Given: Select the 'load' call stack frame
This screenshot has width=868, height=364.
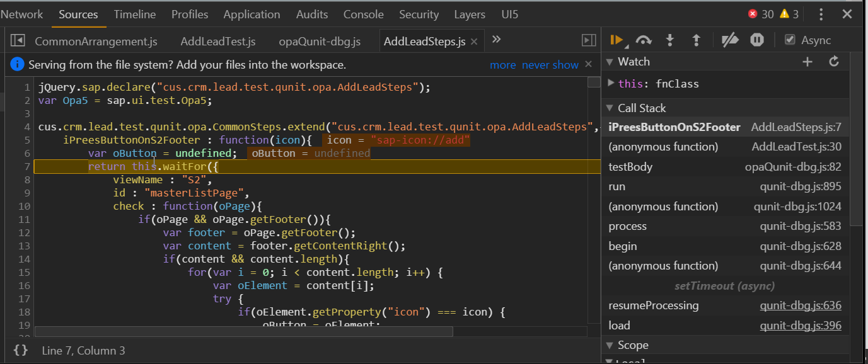Looking at the screenshot, I should [x=725, y=326].
